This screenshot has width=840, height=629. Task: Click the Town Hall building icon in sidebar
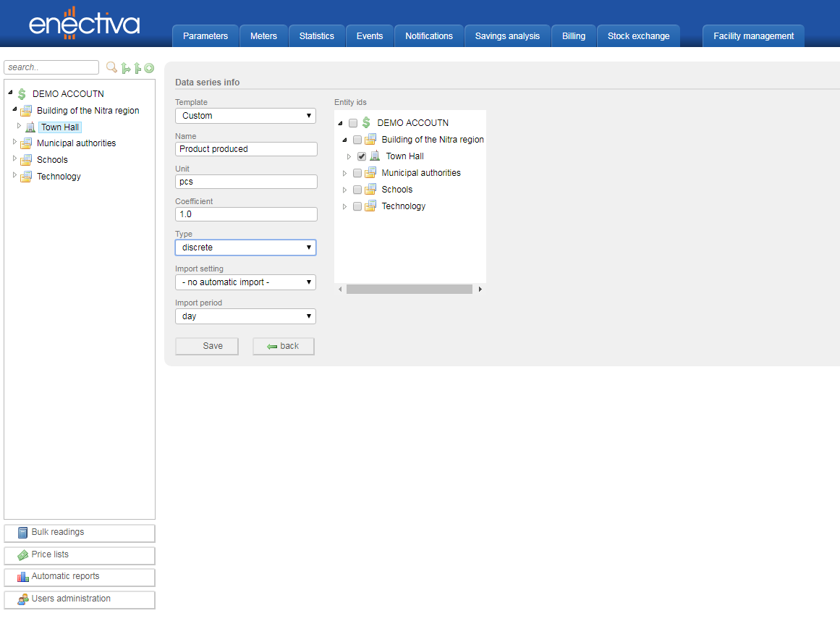pyautogui.click(x=30, y=127)
